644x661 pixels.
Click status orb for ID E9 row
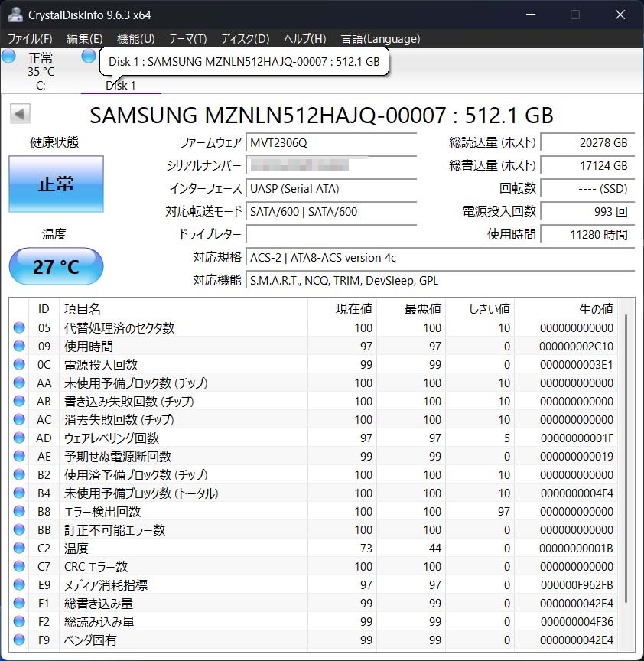[x=19, y=584]
